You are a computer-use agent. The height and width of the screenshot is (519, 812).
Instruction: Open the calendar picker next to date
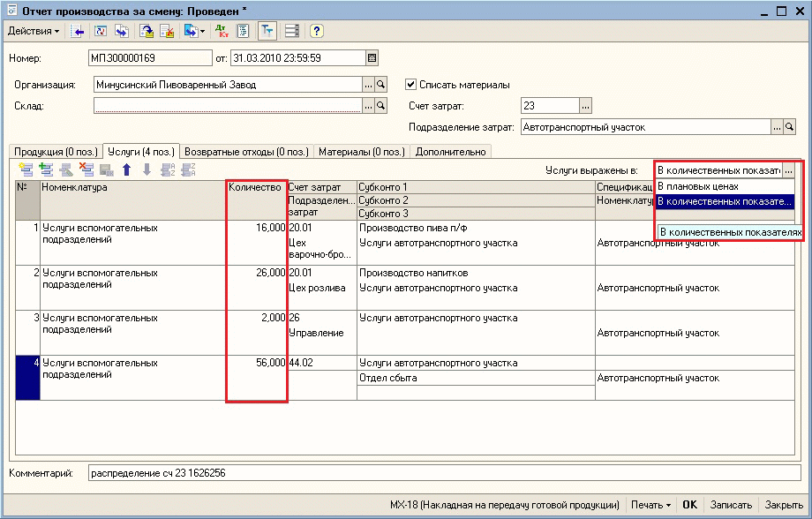pyautogui.click(x=372, y=59)
